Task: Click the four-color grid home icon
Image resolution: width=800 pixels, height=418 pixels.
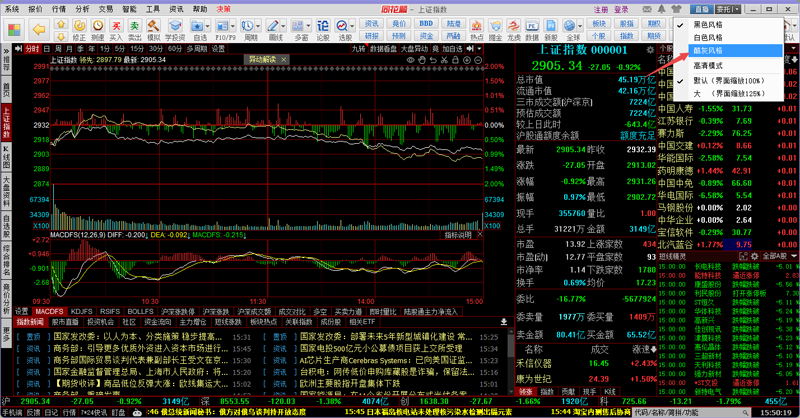Action: point(14,30)
